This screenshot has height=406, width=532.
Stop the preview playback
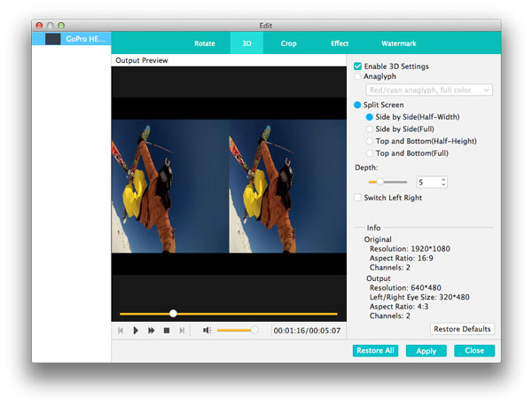167,331
